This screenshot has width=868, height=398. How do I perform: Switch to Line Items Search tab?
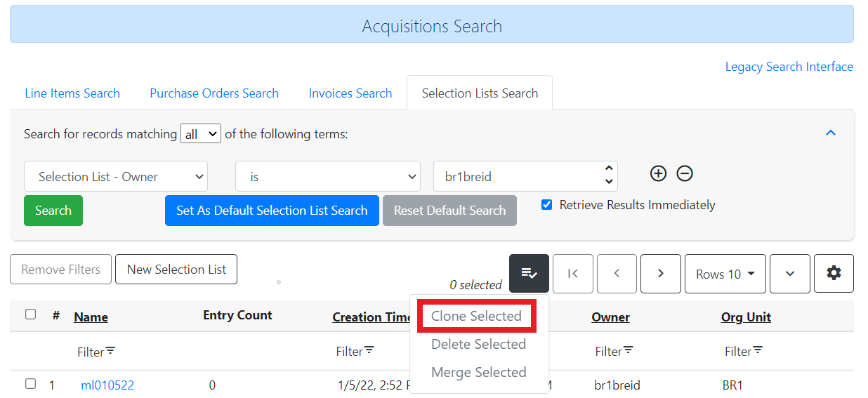point(72,93)
